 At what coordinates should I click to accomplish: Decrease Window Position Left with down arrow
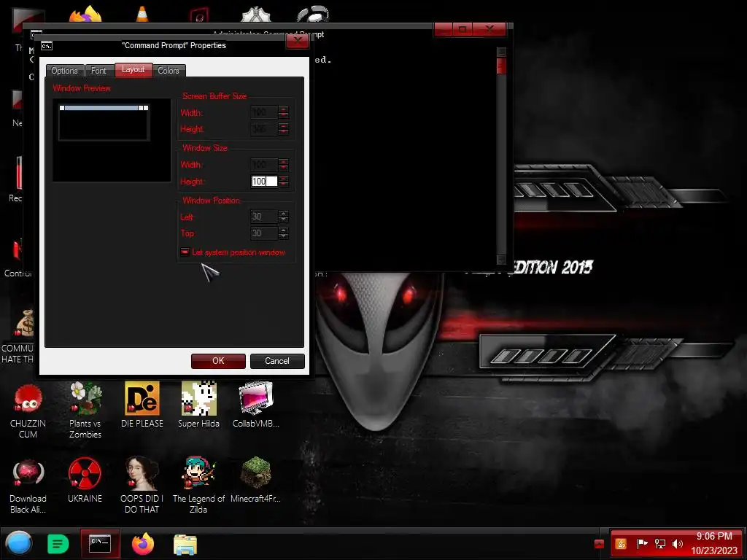(284, 220)
